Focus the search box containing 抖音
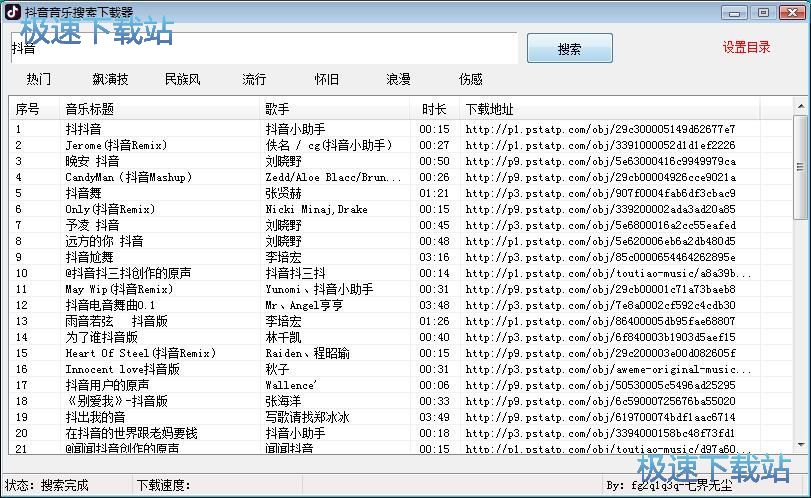The width and height of the screenshot is (811, 498). pyautogui.click(x=264, y=48)
